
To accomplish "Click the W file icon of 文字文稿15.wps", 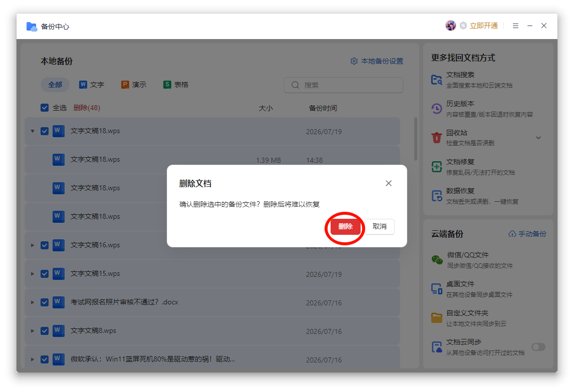I will pos(58,273).
